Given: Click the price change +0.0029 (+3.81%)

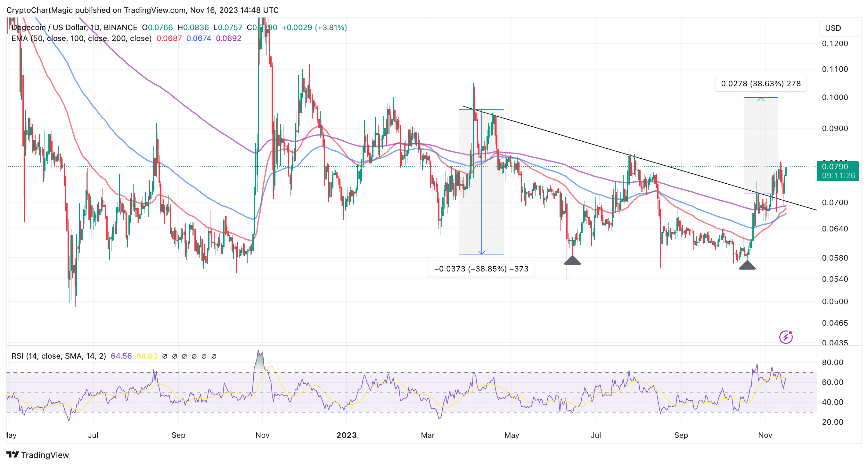Looking at the screenshot, I should pos(314,27).
